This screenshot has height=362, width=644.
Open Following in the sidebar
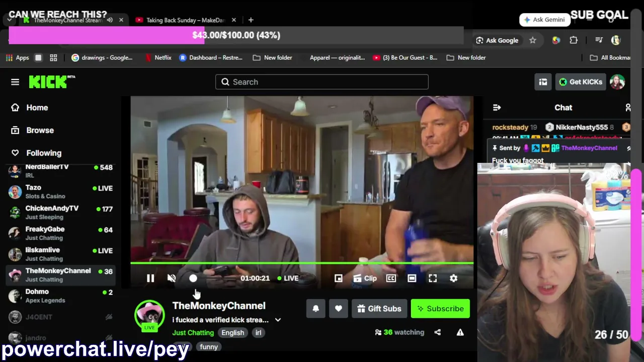pos(44,153)
